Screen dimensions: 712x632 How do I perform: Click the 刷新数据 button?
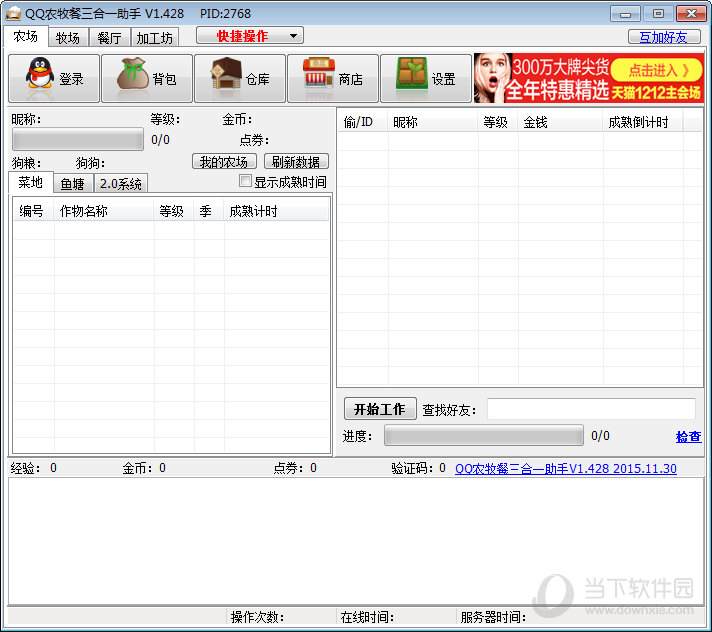(x=296, y=162)
